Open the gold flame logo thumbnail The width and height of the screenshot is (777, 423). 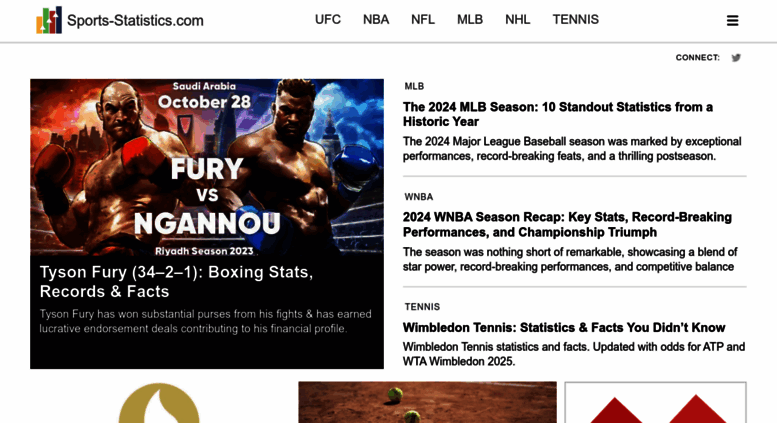[159, 403]
